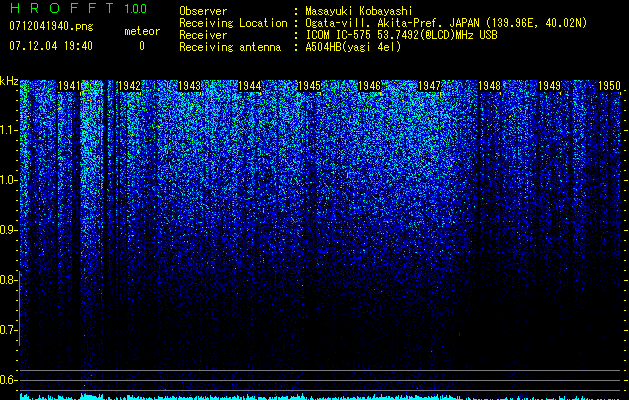
Task: Click the 0.7 frequency axis label
Action: [9, 330]
